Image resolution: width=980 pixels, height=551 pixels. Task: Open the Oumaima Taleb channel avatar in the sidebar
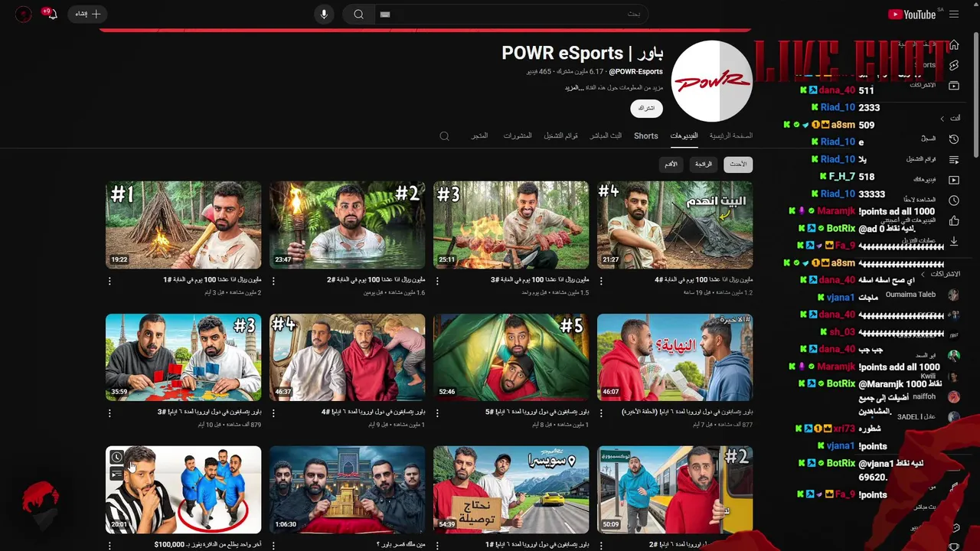(x=953, y=295)
